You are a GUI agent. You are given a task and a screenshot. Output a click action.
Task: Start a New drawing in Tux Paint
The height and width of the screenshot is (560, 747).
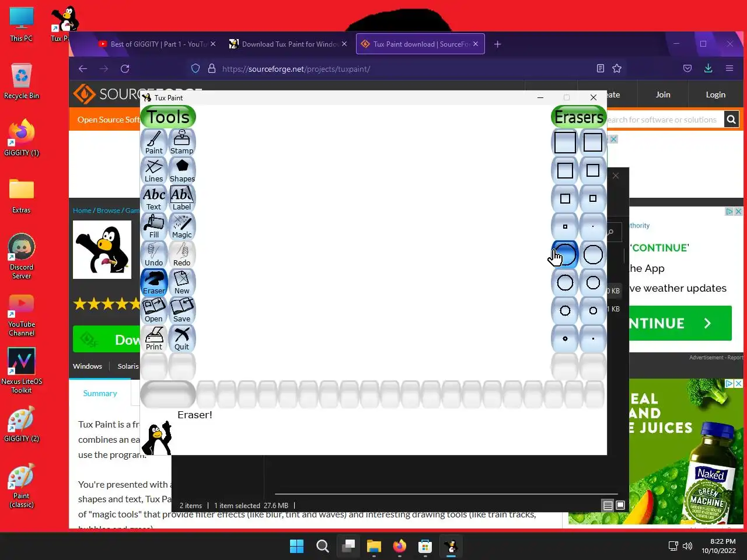coord(182,282)
